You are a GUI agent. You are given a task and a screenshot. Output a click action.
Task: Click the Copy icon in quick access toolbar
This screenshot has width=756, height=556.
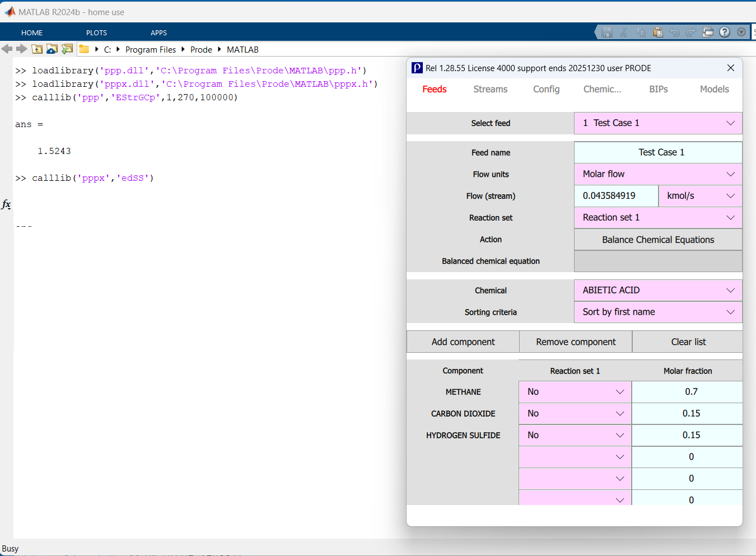pos(641,32)
